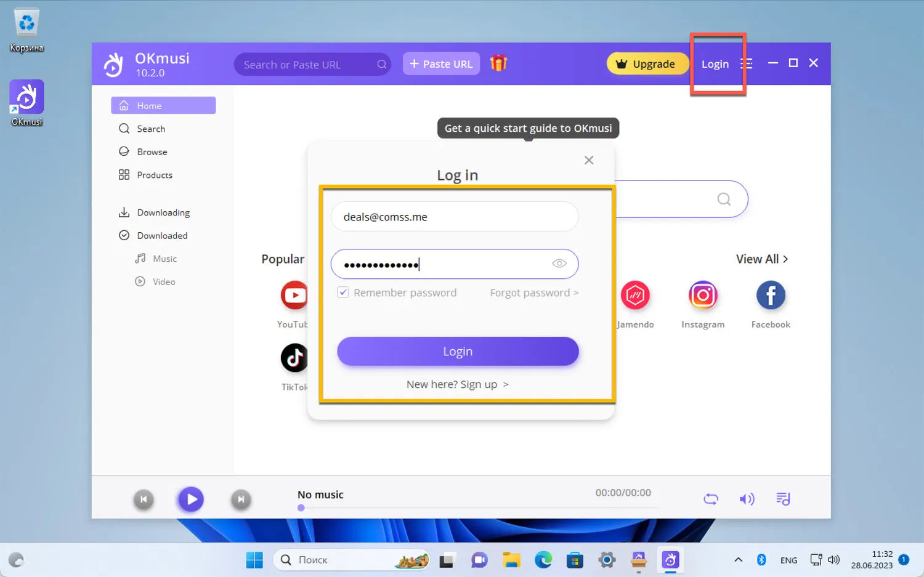This screenshot has height=577, width=924.
Task: Mute volume using speaker icon in player
Action: [747, 499]
